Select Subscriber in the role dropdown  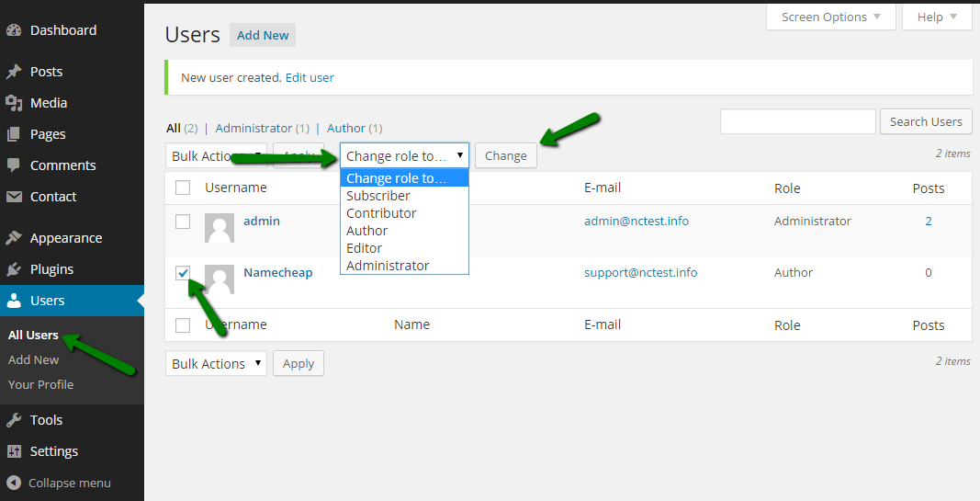coord(378,196)
